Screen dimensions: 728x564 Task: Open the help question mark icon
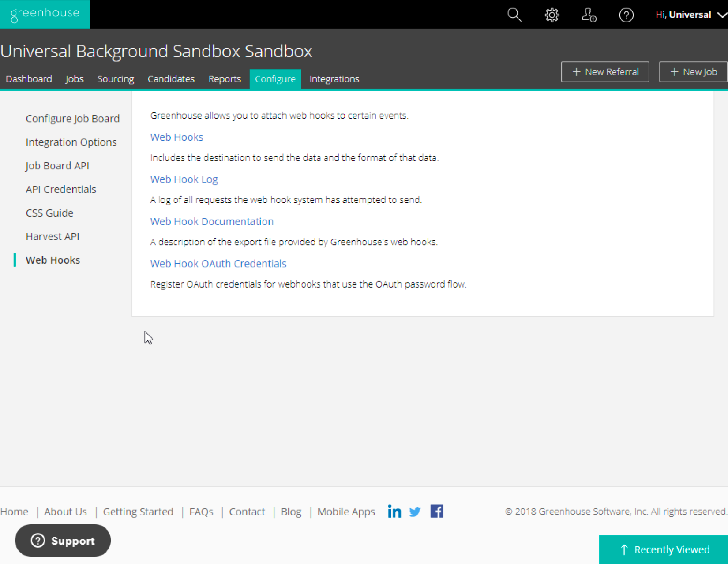pyautogui.click(x=626, y=15)
